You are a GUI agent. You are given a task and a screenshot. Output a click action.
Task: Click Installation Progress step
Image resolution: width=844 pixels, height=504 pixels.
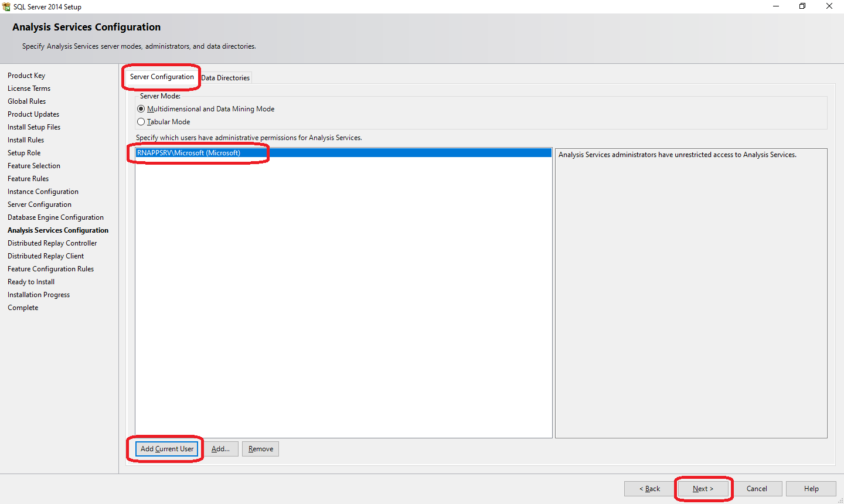pyautogui.click(x=39, y=295)
